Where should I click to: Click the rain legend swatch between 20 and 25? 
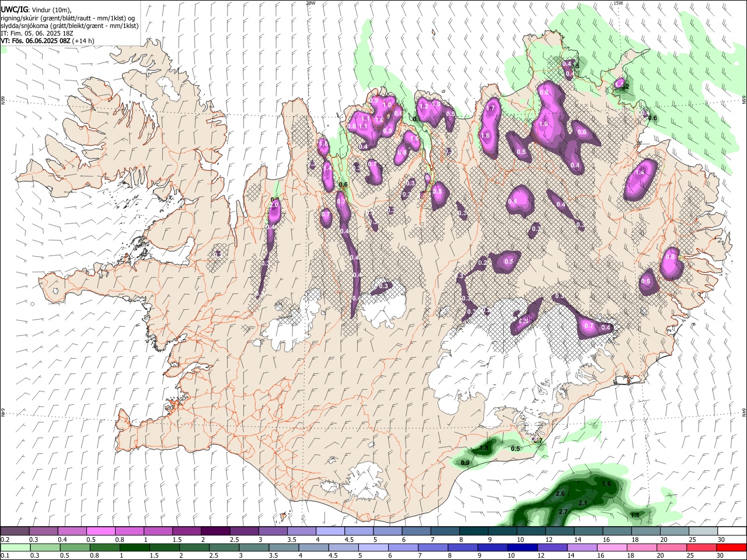tap(672, 548)
